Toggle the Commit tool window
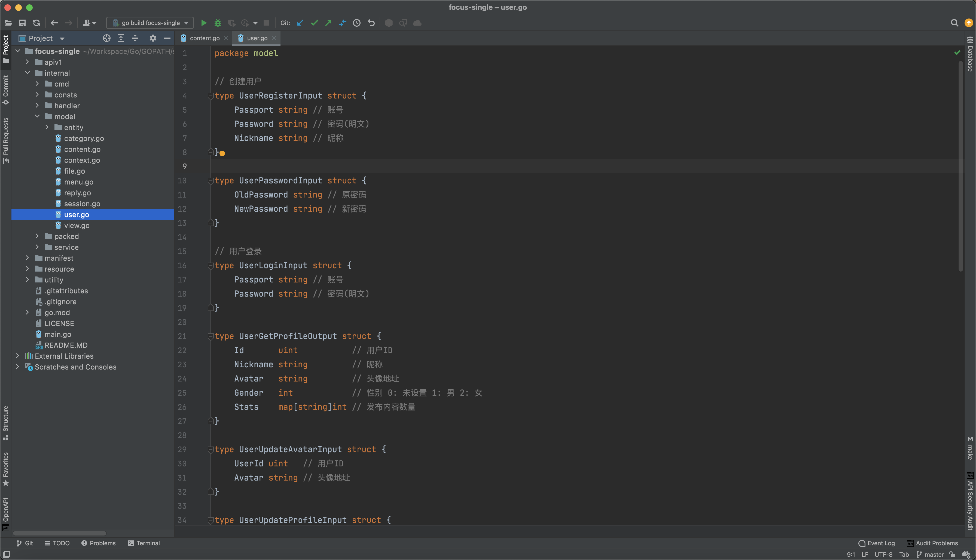 5,90
